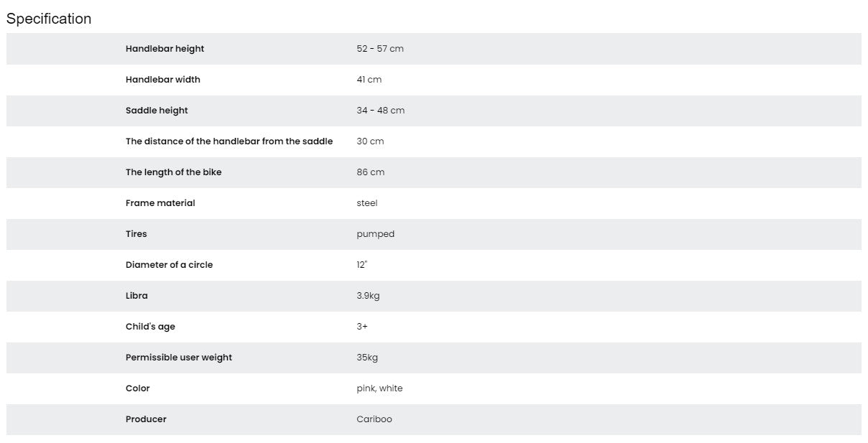Click the Tires label
868x443 pixels.
(136, 234)
